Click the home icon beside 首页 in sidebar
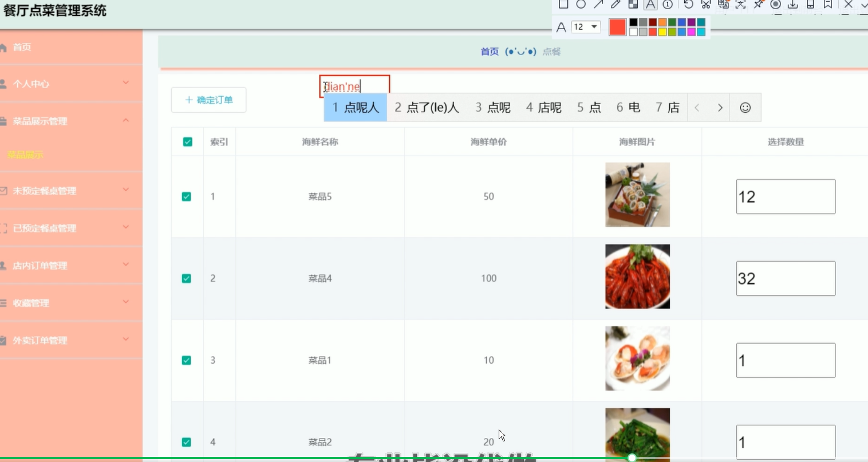This screenshot has height=462, width=868. point(3,47)
